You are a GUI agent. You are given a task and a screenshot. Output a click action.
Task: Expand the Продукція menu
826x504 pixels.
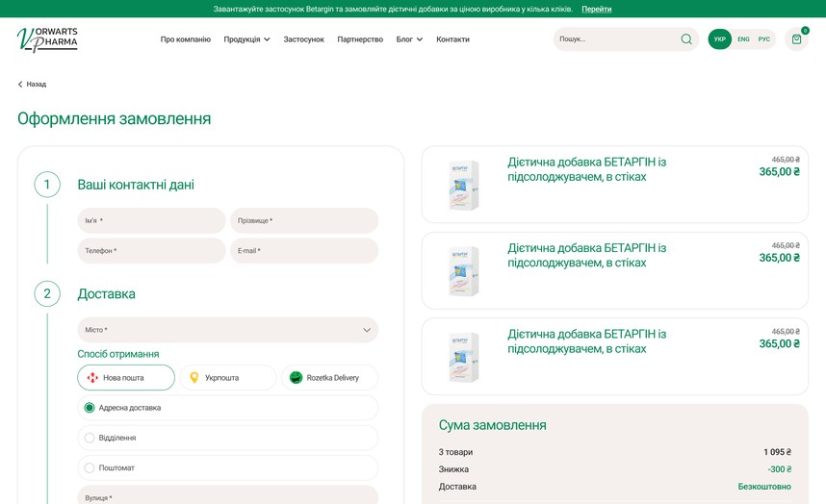[x=246, y=39]
